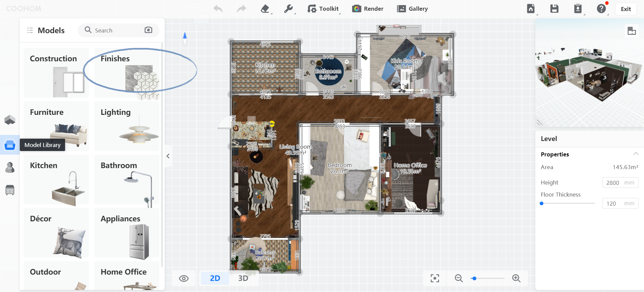The height and width of the screenshot is (292, 644).
Task: Open the help question mark icon
Action: tap(601, 9)
